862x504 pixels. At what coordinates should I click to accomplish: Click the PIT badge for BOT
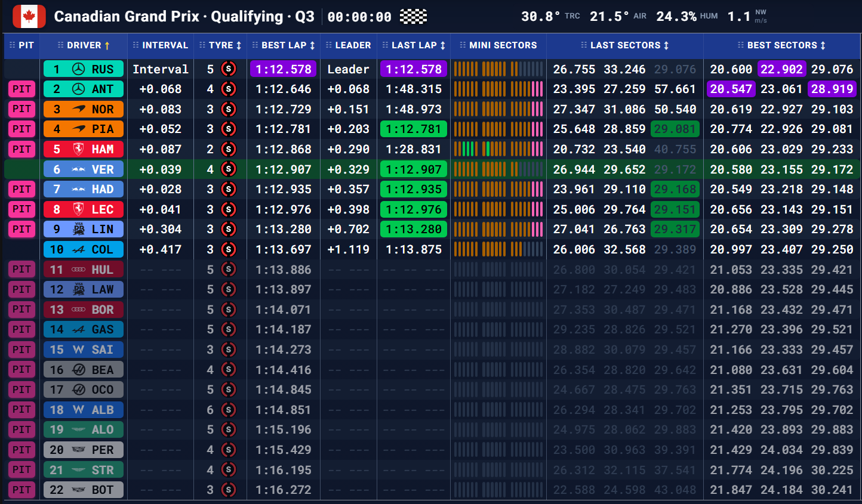pos(21,490)
